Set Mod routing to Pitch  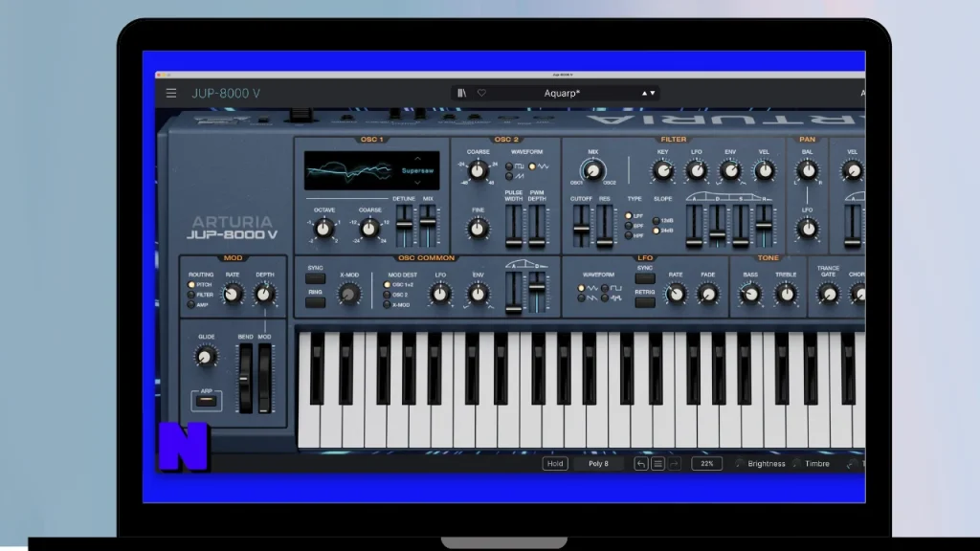[191, 285]
